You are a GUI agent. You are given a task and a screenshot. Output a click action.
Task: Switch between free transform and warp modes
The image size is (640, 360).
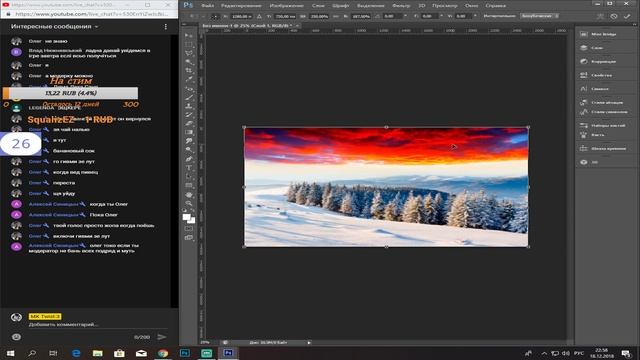click(600, 16)
